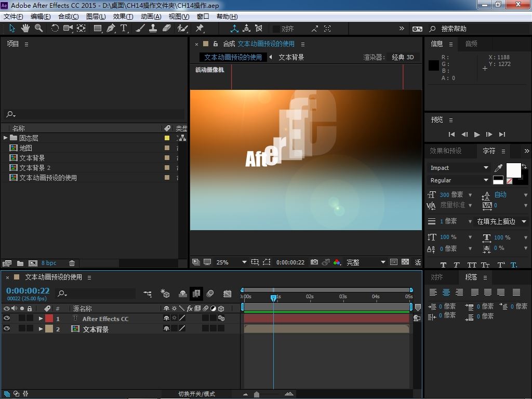Open the 合成(C) menu
This screenshot has width=532, height=399.
tap(68, 16)
